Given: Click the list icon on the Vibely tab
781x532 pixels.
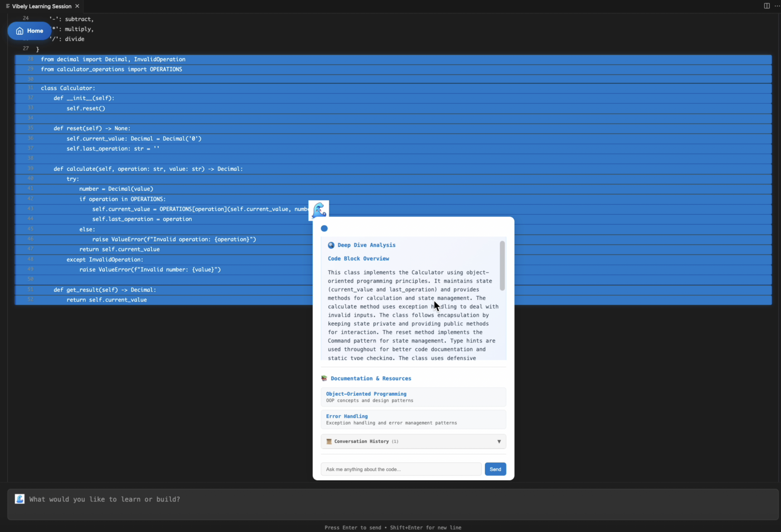Looking at the screenshot, I should click(8, 6).
